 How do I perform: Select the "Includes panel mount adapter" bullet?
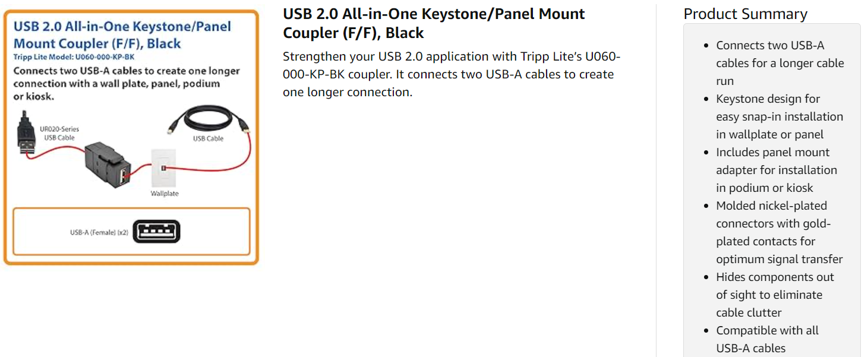click(777, 170)
